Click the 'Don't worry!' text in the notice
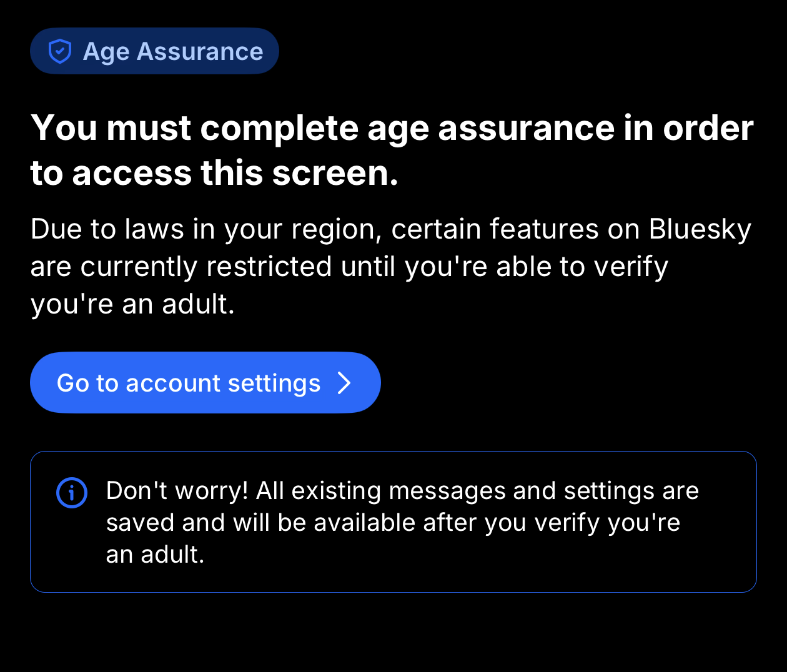Viewport: 787px width, 672px height. coord(177,491)
